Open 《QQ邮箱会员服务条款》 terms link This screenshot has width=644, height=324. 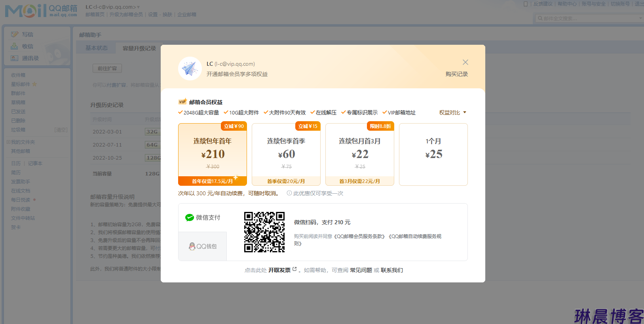[x=359, y=236]
